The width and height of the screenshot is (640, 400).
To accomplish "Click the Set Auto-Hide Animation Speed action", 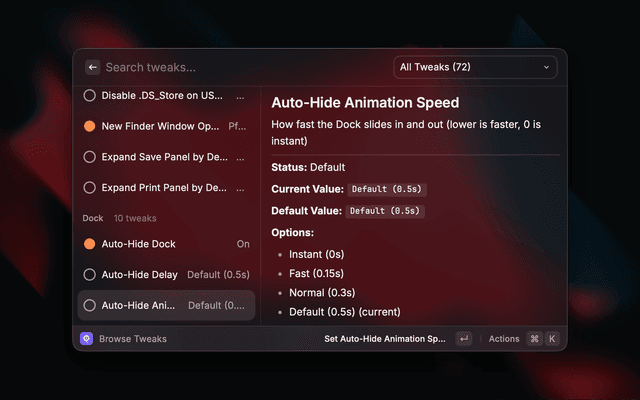I will [385, 339].
